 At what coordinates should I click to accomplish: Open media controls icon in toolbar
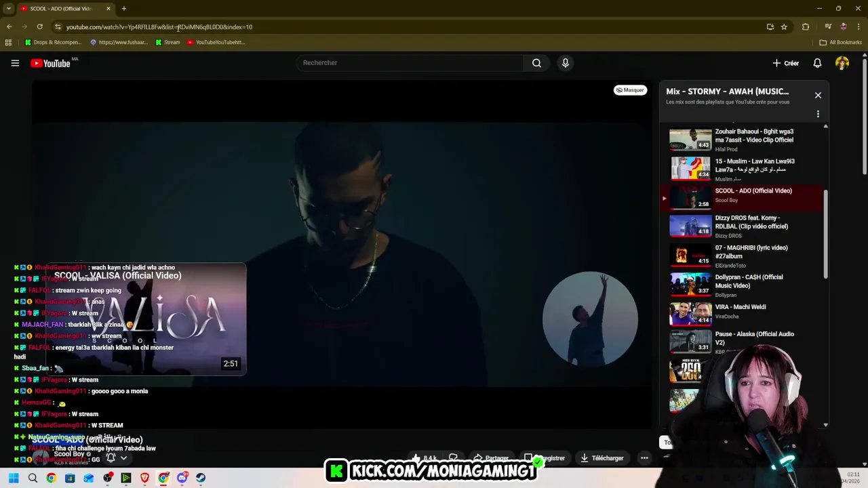pos(828,27)
